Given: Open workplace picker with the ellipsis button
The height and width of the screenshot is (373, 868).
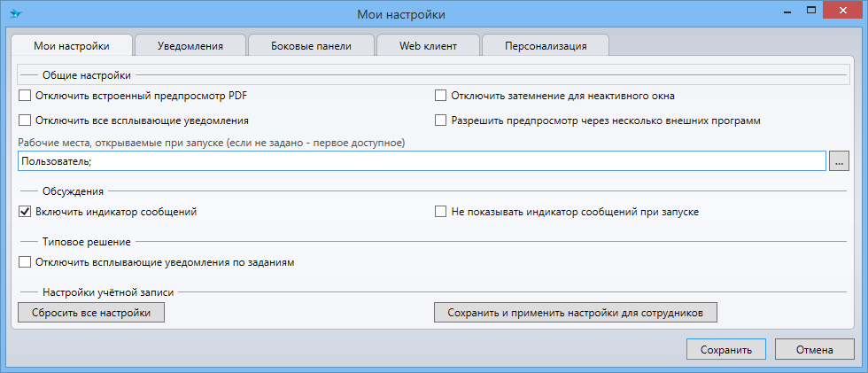Looking at the screenshot, I should (x=839, y=160).
